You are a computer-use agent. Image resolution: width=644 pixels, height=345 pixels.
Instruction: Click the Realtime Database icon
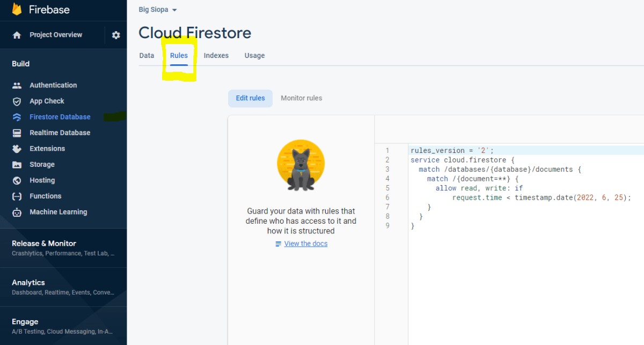pyautogui.click(x=17, y=133)
